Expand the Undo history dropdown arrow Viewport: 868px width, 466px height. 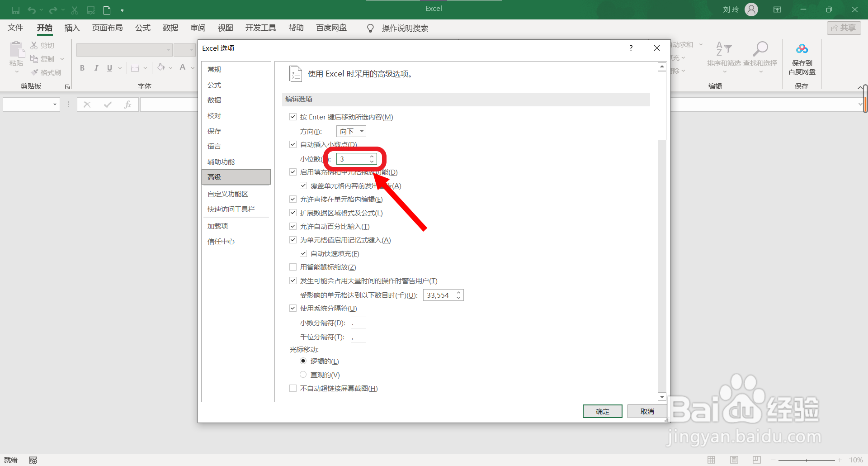point(42,10)
